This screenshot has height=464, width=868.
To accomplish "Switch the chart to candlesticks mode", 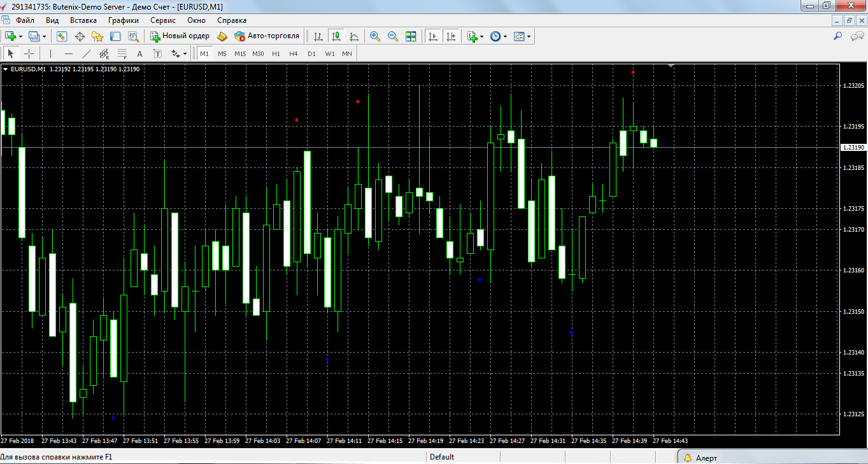I will coord(336,36).
